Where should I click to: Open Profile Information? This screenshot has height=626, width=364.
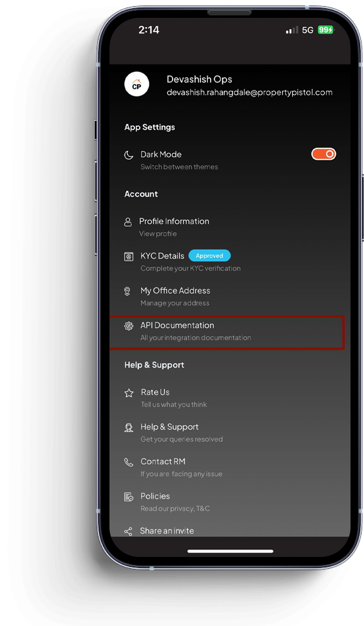click(x=230, y=227)
